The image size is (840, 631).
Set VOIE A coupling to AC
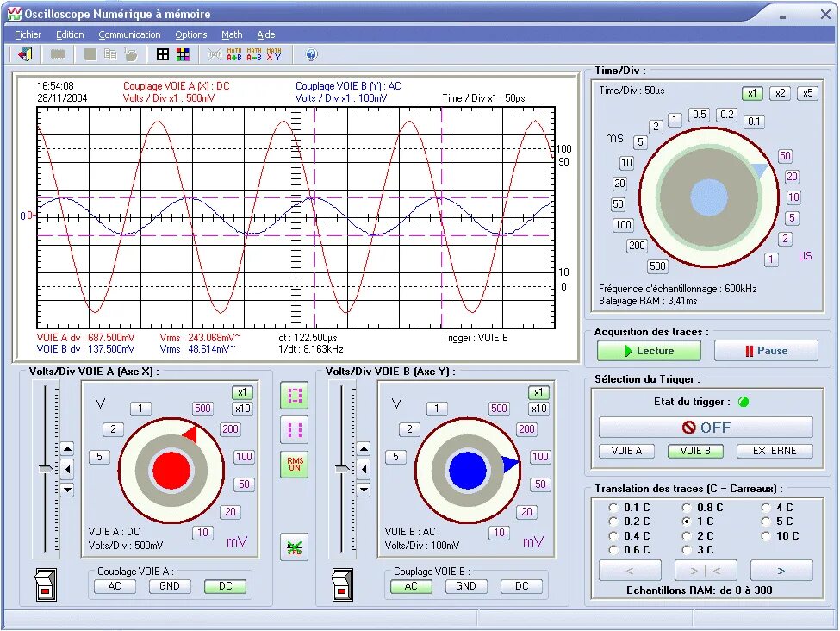[x=115, y=586]
